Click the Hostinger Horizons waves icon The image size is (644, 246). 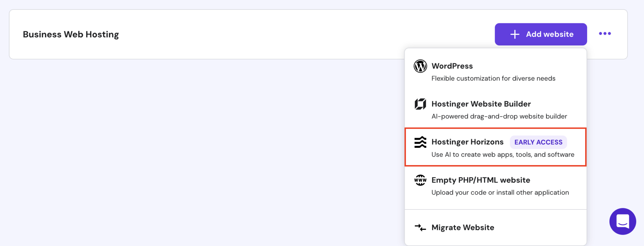pos(420,142)
